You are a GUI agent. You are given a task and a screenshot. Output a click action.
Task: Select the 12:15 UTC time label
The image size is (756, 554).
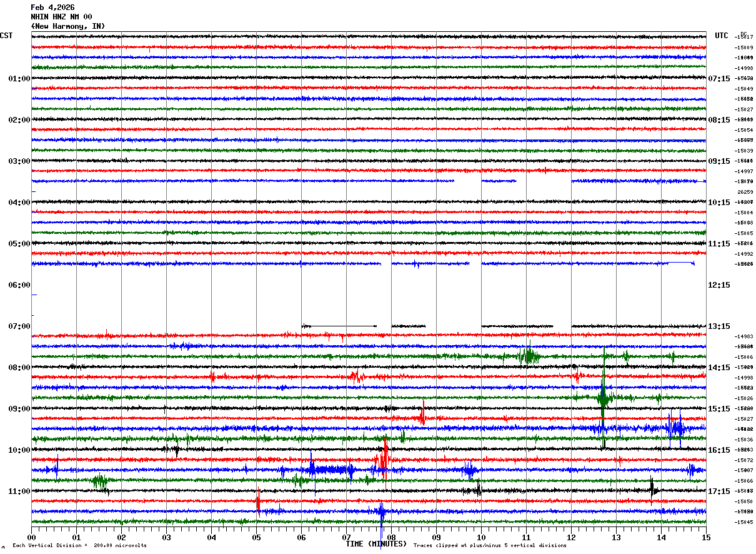[719, 285]
